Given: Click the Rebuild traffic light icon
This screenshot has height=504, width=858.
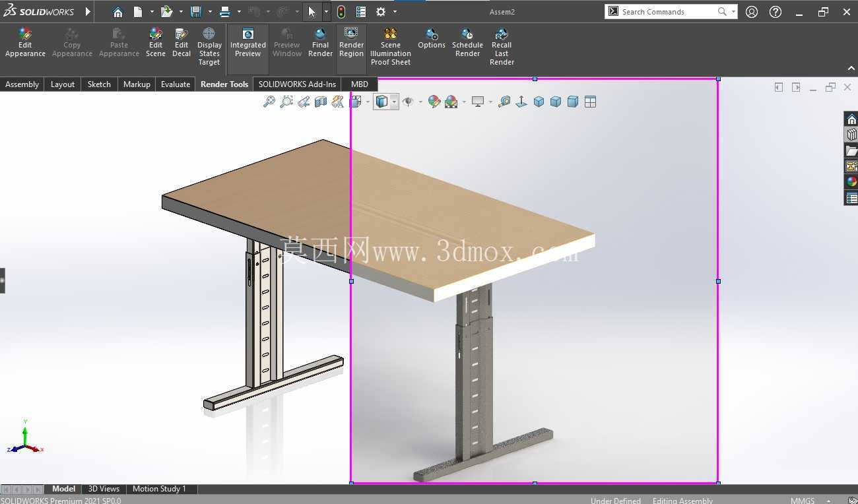Looking at the screenshot, I should click(x=341, y=12).
